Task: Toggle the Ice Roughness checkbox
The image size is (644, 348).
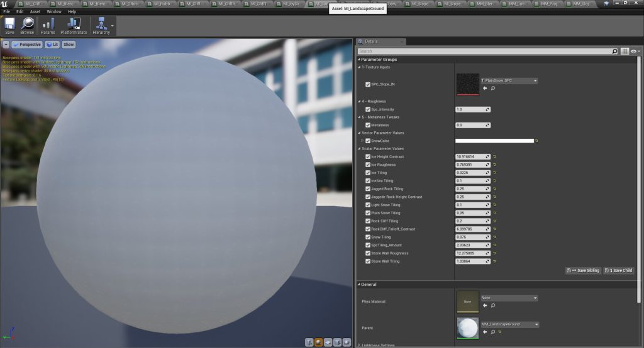Action: click(x=368, y=165)
